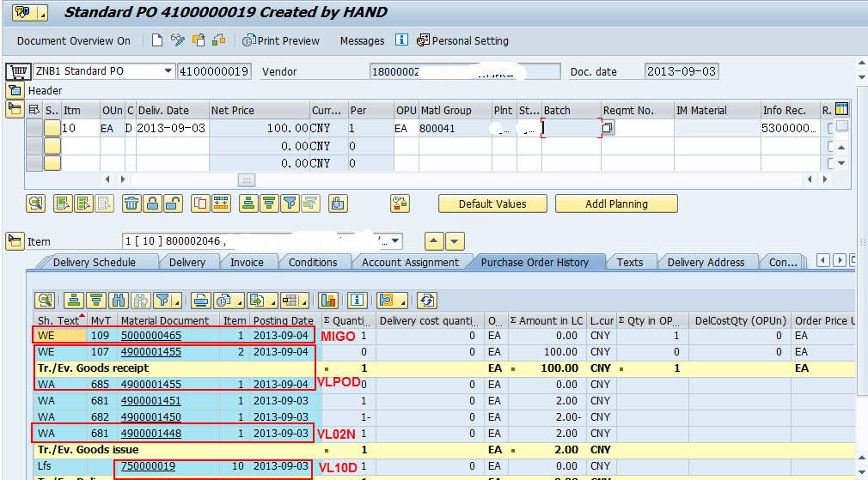
Task: Open the Delivery Address tab
Action: tap(706, 262)
